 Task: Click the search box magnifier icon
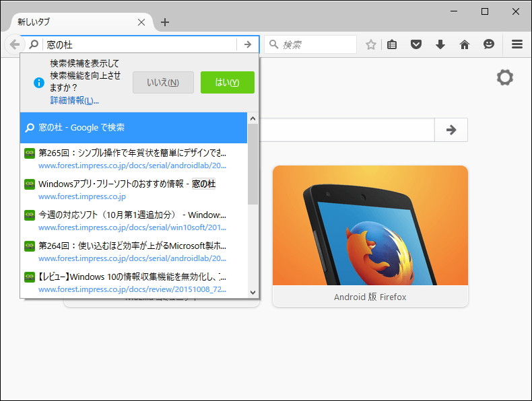(273, 44)
